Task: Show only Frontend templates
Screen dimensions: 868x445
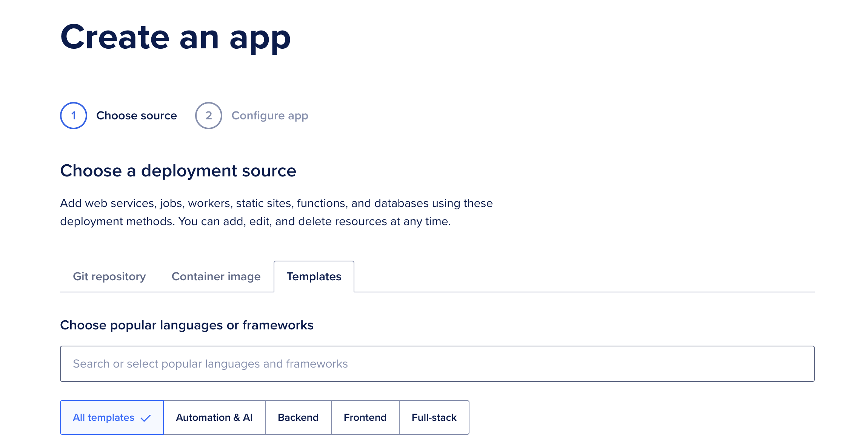Action: (365, 417)
